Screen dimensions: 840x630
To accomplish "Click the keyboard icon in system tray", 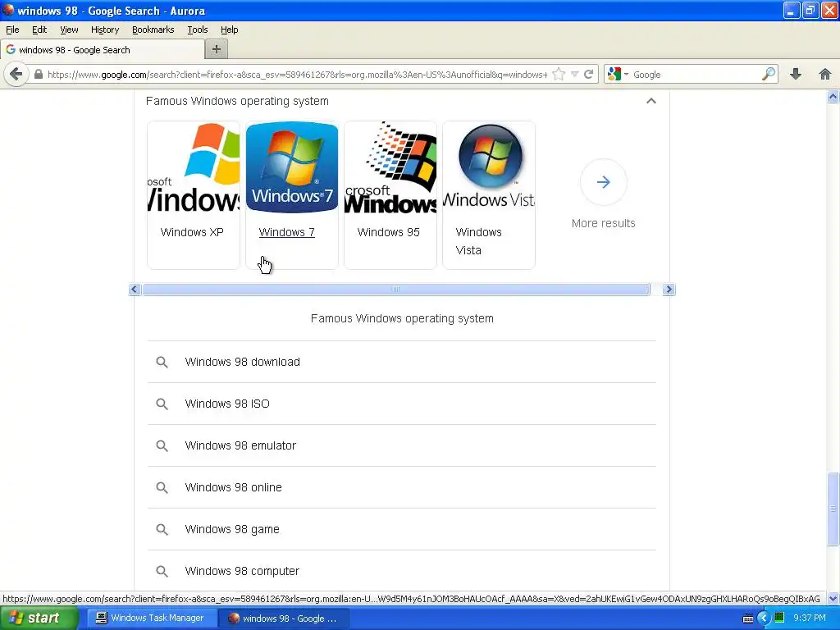I will point(748,619).
